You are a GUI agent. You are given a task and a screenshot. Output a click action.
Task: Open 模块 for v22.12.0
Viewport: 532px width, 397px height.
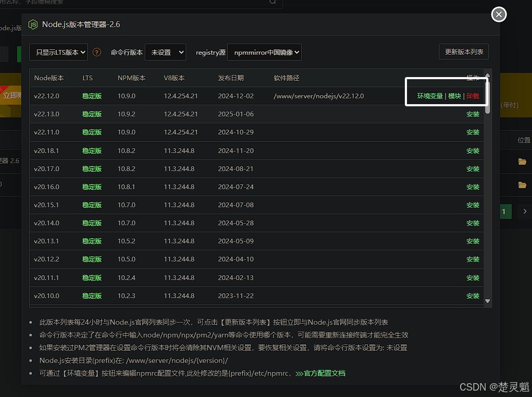point(455,96)
